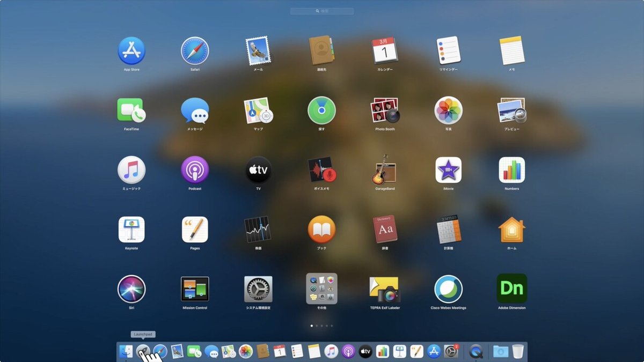Open Music in the Dock
Screen dimensions: 644x362
[x=331, y=351]
